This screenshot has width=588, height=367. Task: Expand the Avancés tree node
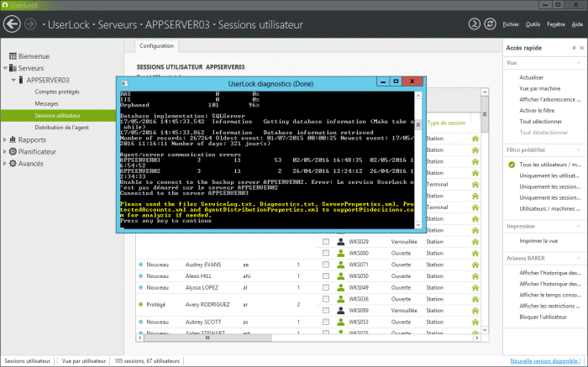coord(5,164)
